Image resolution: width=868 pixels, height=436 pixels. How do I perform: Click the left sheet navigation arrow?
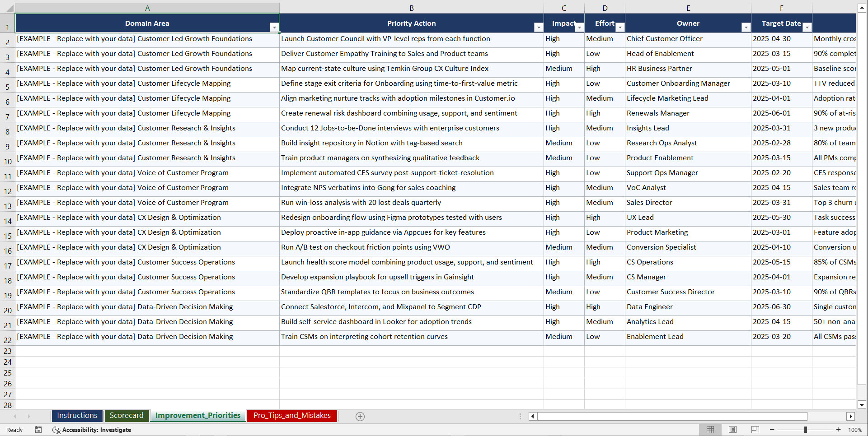(15, 416)
